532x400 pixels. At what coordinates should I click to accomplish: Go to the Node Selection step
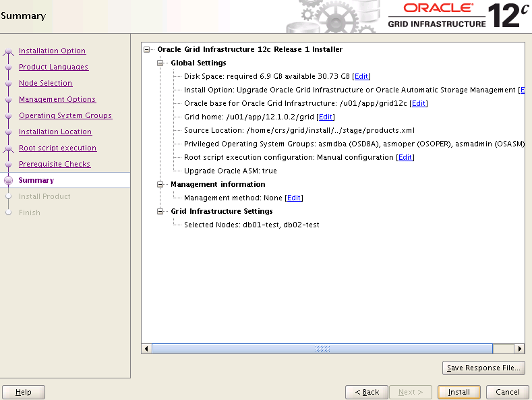pyautogui.click(x=45, y=83)
